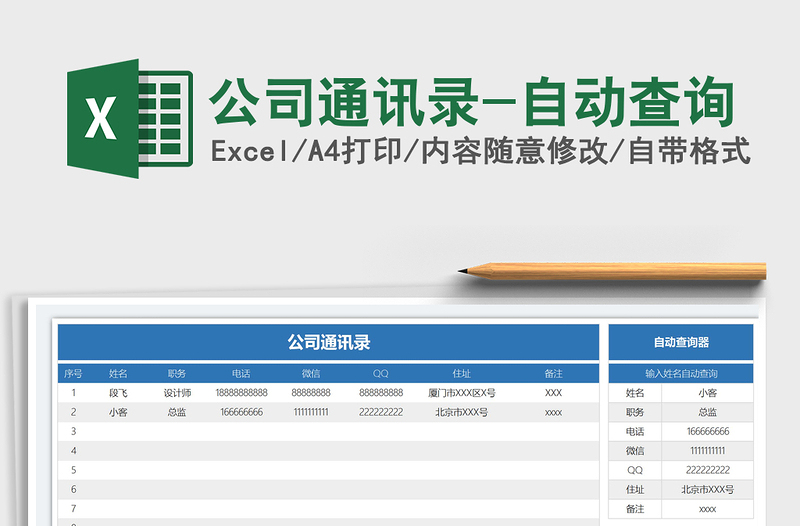Click the 输入姓名自动查询 header row
Image resolution: width=800 pixels, height=526 pixels.
[x=681, y=373]
